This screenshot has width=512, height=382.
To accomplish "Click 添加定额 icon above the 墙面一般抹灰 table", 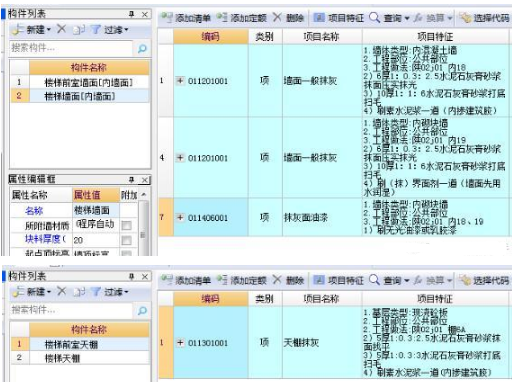I will click(222, 17).
